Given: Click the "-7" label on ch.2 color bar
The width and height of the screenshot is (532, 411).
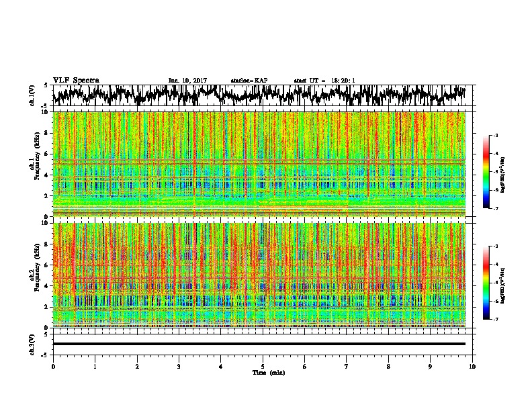Looking at the screenshot, I should tap(496, 319).
